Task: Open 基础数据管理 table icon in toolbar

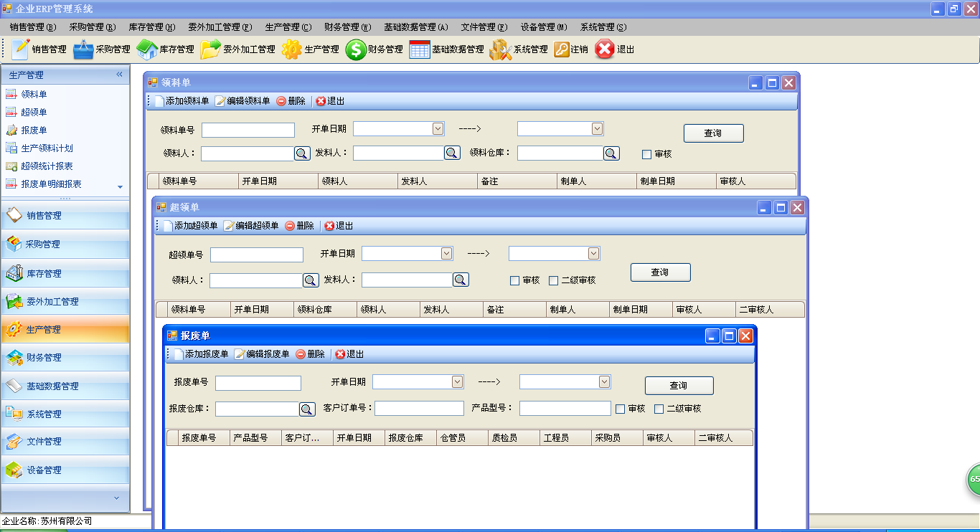Action: [x=420, y=49]
